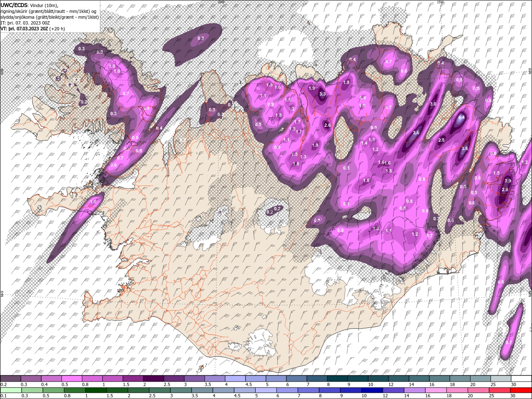Screen dimensions: 532x399
Task: Click the 'UWC/ECDS: Vindur (10m),' title line
Action: (x=30, y=5)
